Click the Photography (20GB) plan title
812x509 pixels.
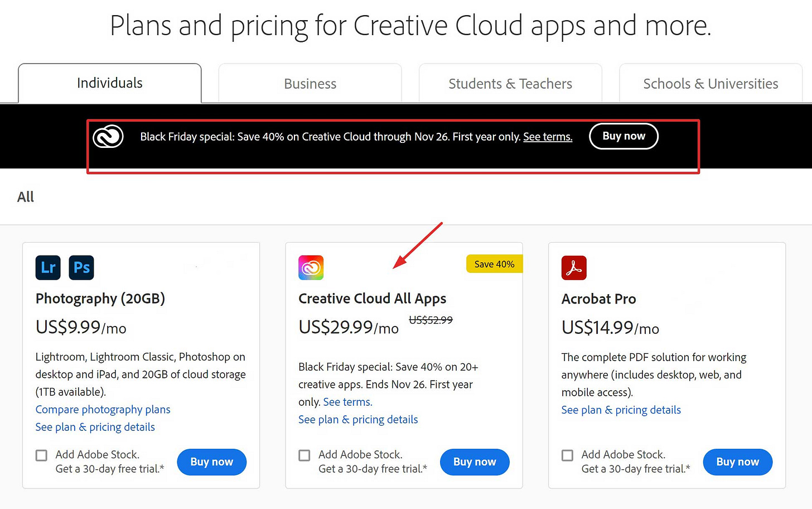point(100,299)
